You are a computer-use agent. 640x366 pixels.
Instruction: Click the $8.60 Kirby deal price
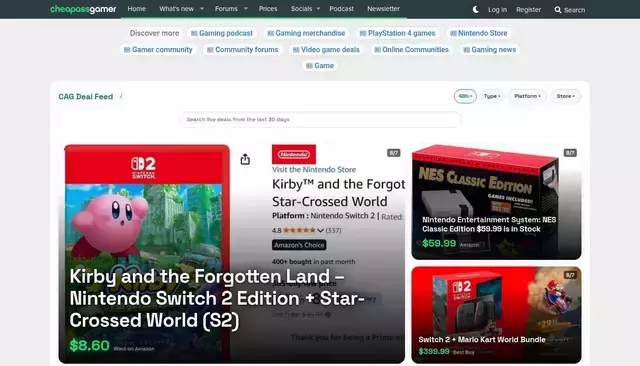pyautogui.click(x=89, y=346)
